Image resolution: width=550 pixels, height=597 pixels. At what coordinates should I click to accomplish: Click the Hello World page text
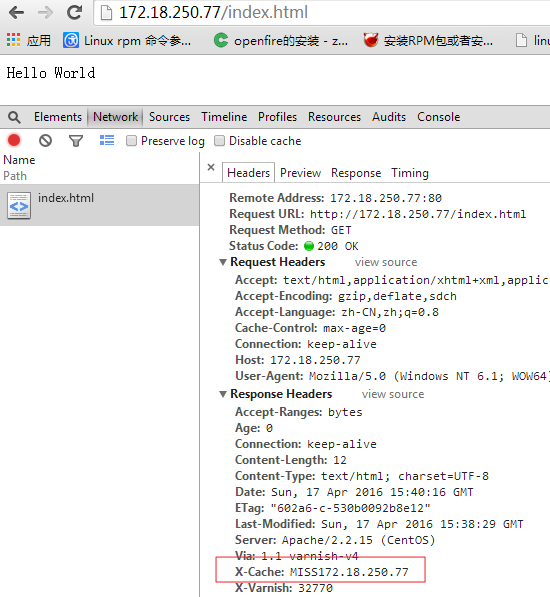(x=51, y=73)
